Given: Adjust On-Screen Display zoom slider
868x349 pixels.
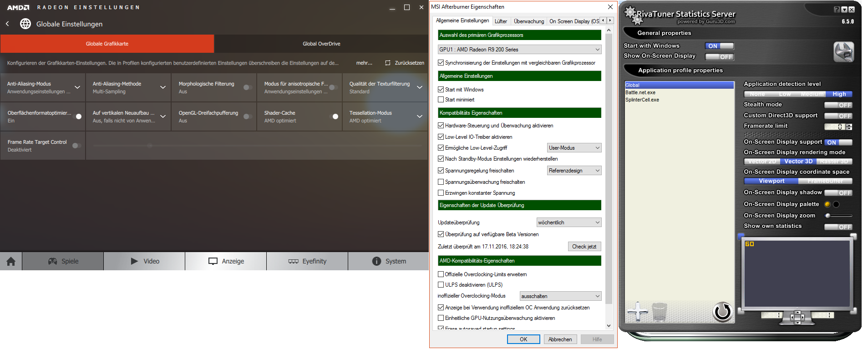Looking at the screenshot, I should (839, 216).
